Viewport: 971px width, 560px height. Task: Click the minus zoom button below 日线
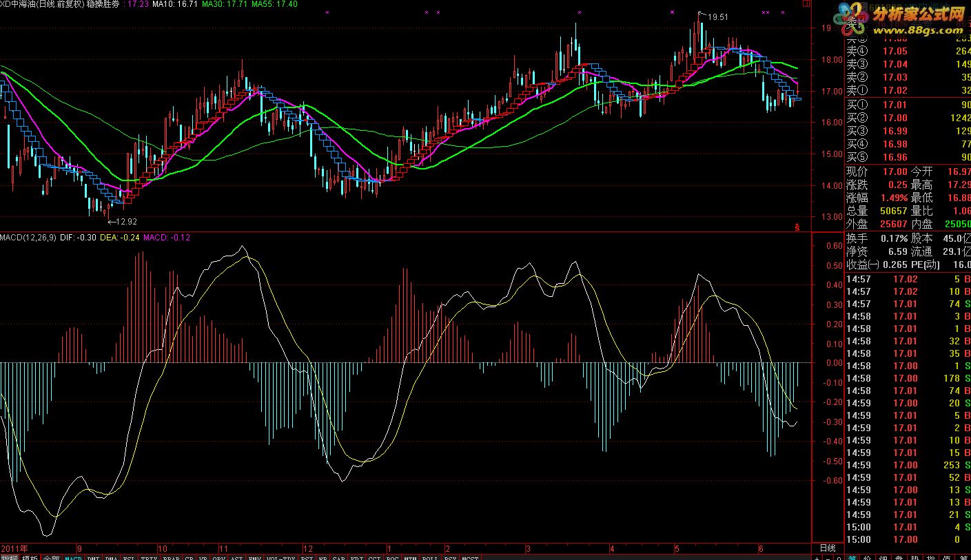[x=828, y=557]
